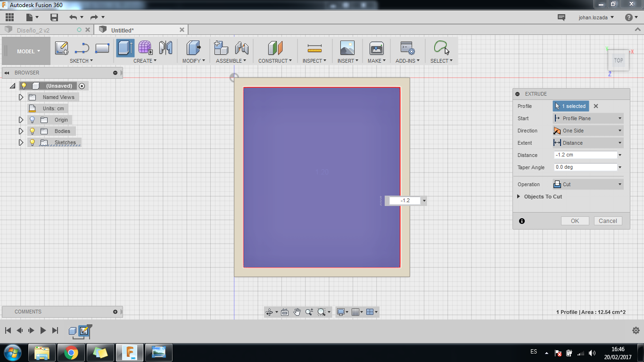Click the Pan hand icon

(x=297, y=312)
